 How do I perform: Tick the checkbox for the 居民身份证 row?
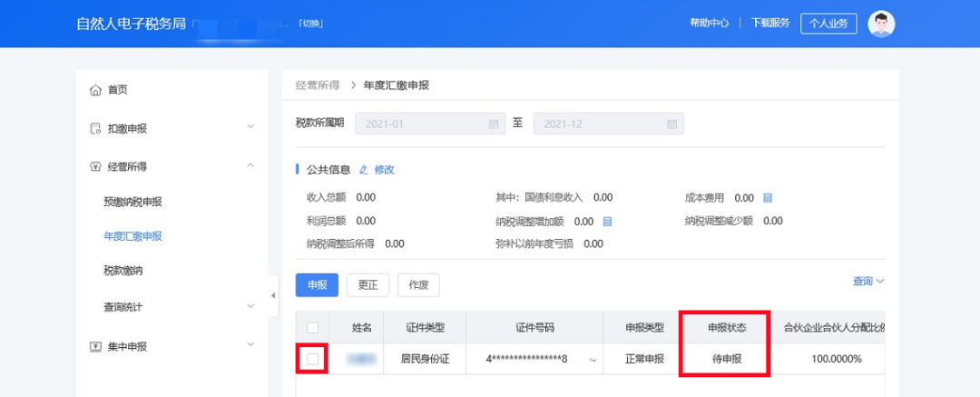point(313,359)
